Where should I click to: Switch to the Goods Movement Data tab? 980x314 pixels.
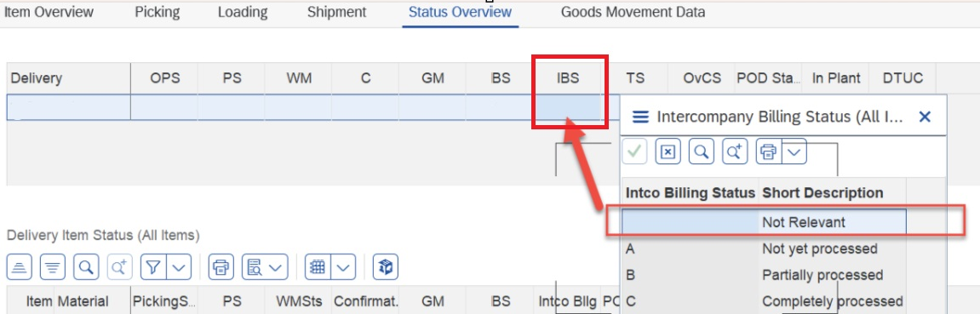[633, 12]
